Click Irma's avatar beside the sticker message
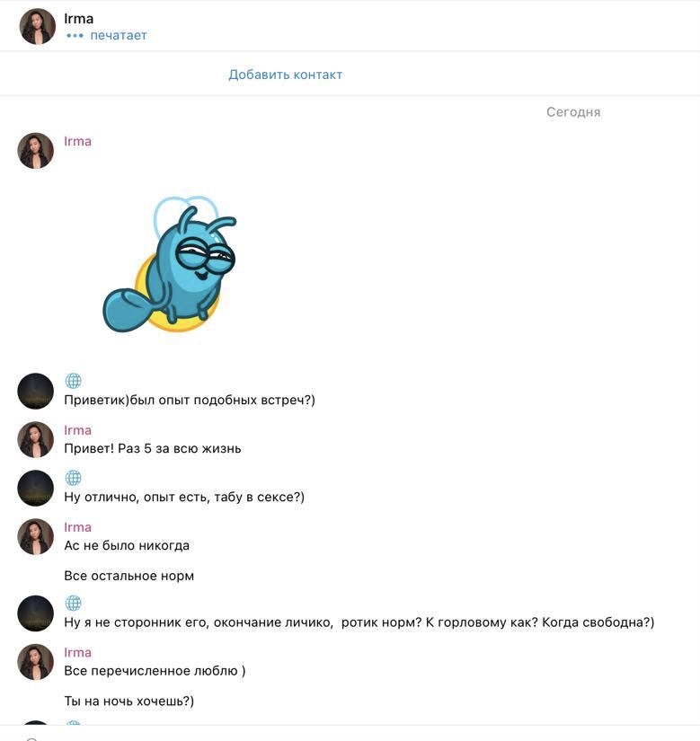The height and width of the screenshot is (741, 700). coord(35,150)
